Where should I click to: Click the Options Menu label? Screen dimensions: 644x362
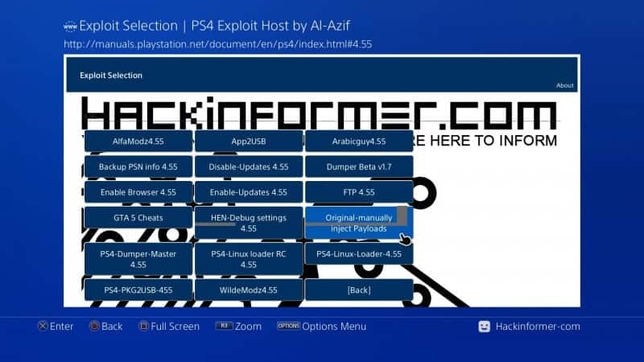[334, 327]
